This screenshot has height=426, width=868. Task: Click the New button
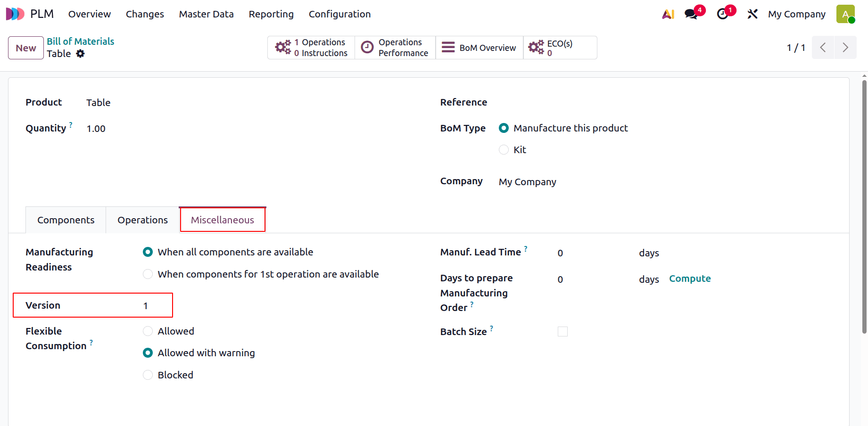26,48
